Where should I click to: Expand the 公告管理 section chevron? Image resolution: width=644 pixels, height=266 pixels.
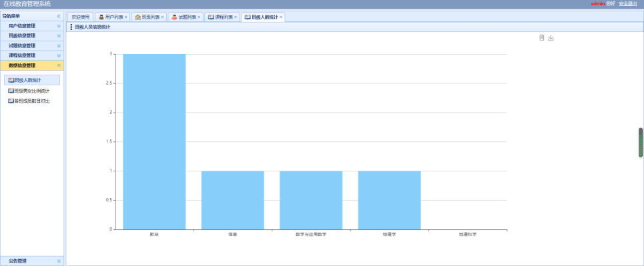[x=59, y=261]
